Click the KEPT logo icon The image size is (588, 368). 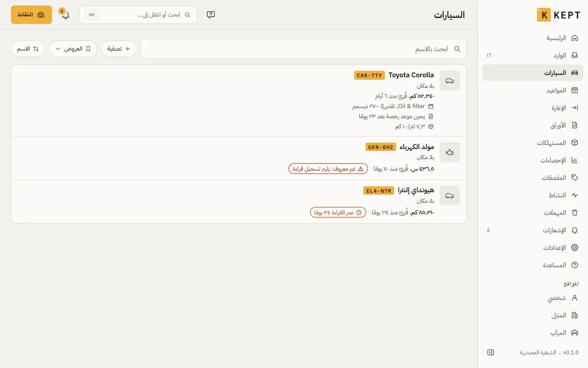click(544, 14)
